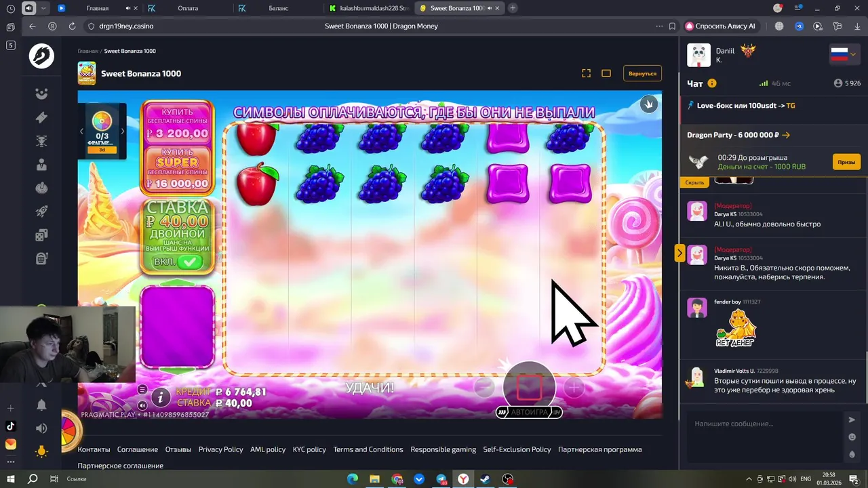Click the Призы prizes button
868x488 pixels.
click(x=846, y=162)
